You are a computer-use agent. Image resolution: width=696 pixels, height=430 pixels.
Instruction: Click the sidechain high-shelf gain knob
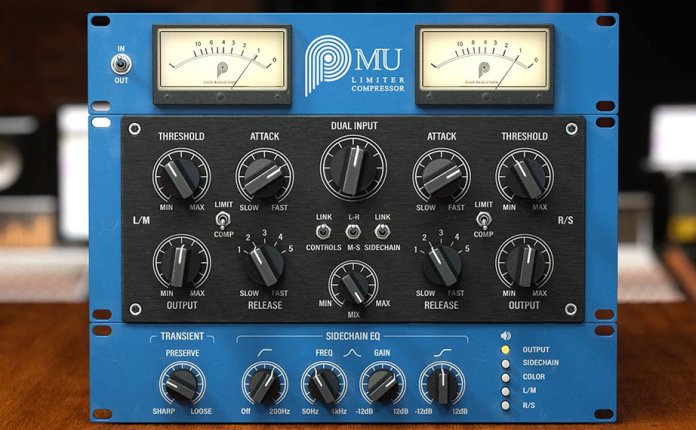point(442,384)
